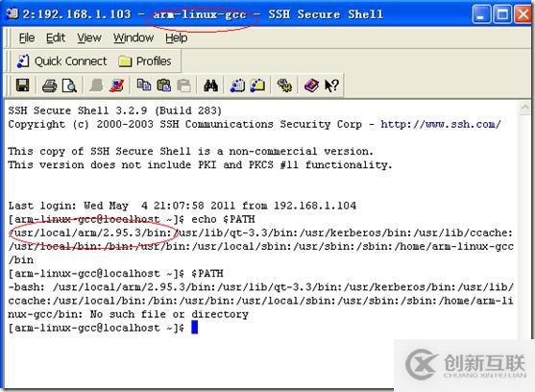
Task: Click the Find binoculars icon
Action: coord(210,86)
